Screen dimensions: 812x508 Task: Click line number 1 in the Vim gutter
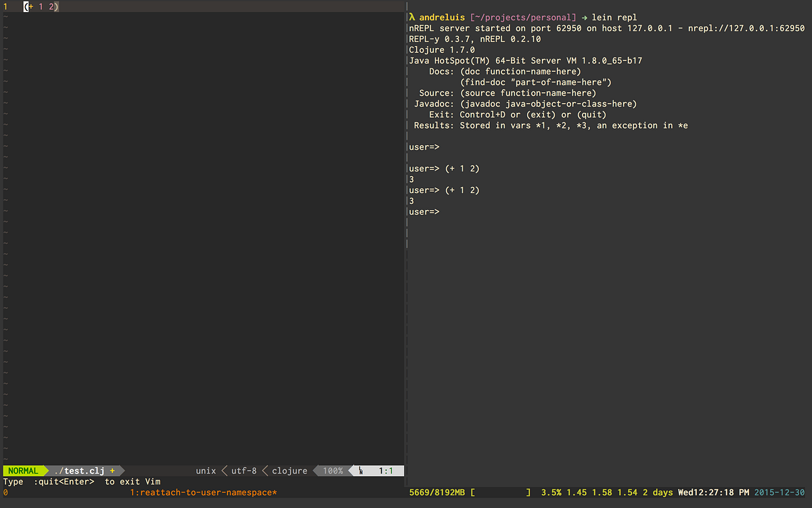6,6
